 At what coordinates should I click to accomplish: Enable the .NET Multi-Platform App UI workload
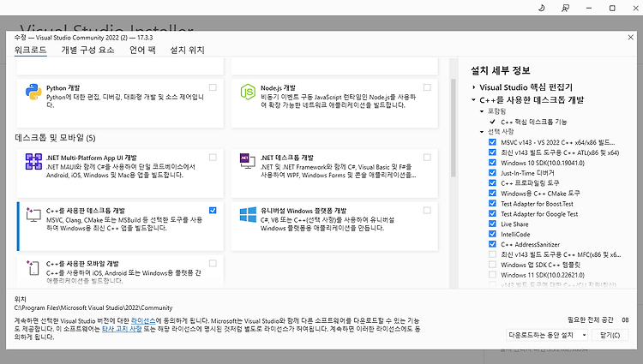213,158
